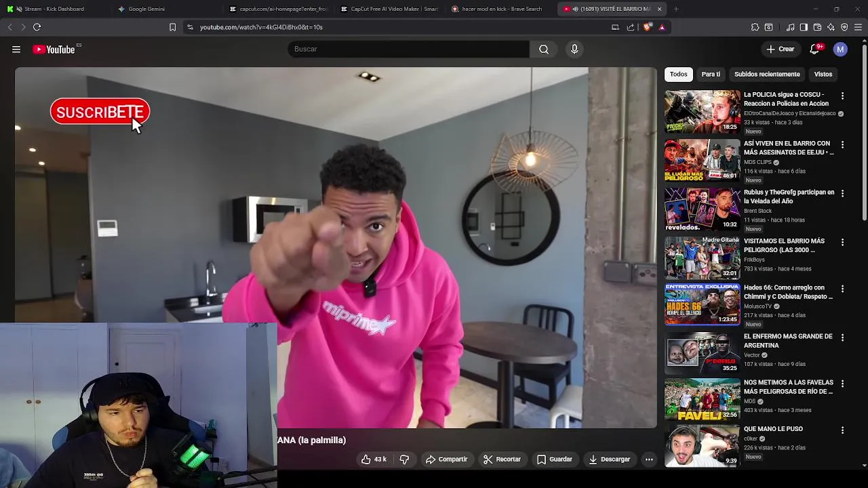Image resolution: width=868 pixels, height=488 pixels.
Task: Go back in browser history
Action: [9, 27]
